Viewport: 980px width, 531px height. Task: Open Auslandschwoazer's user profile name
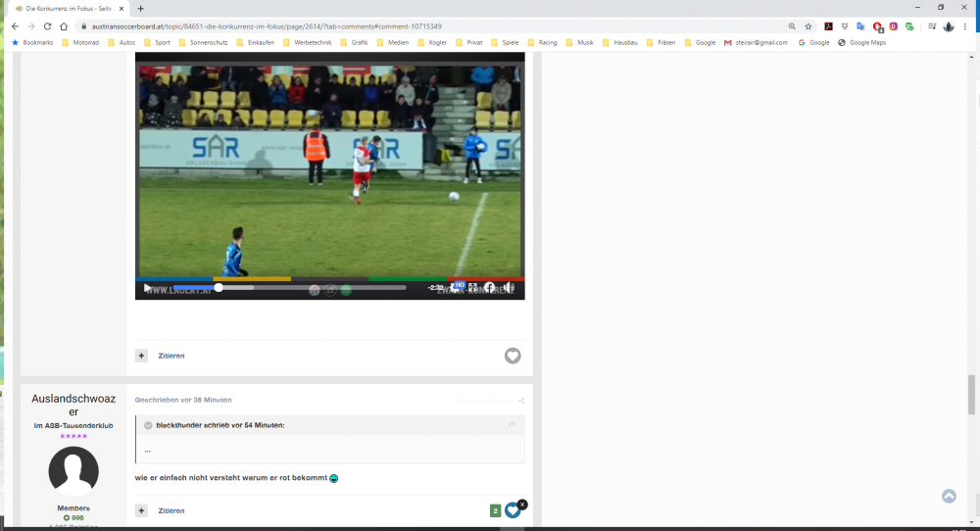(x=73, y=405)
